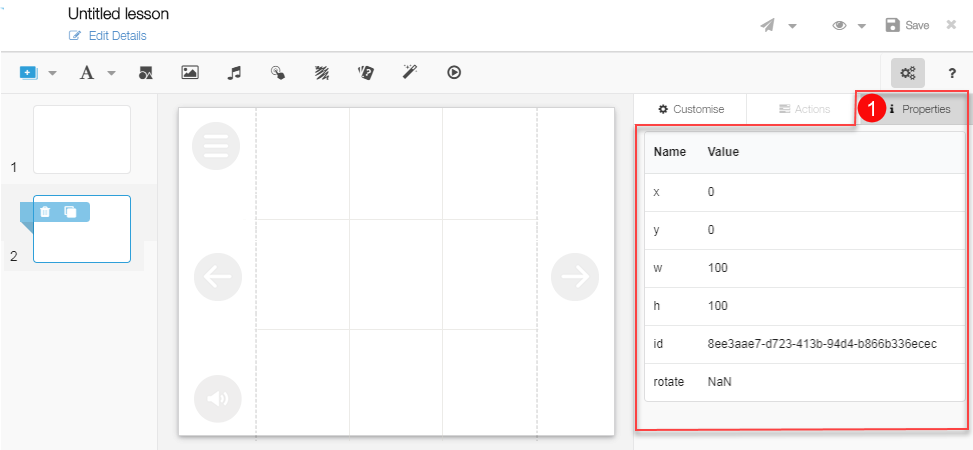Viewport: 973px width, 450px height.
Task: Click the add new slide icon
Action: pyautogui.click(x=28, y=73)
